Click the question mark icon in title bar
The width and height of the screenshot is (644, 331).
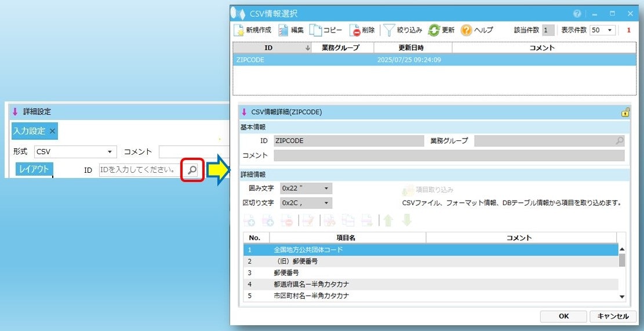[x=577, y=13]
